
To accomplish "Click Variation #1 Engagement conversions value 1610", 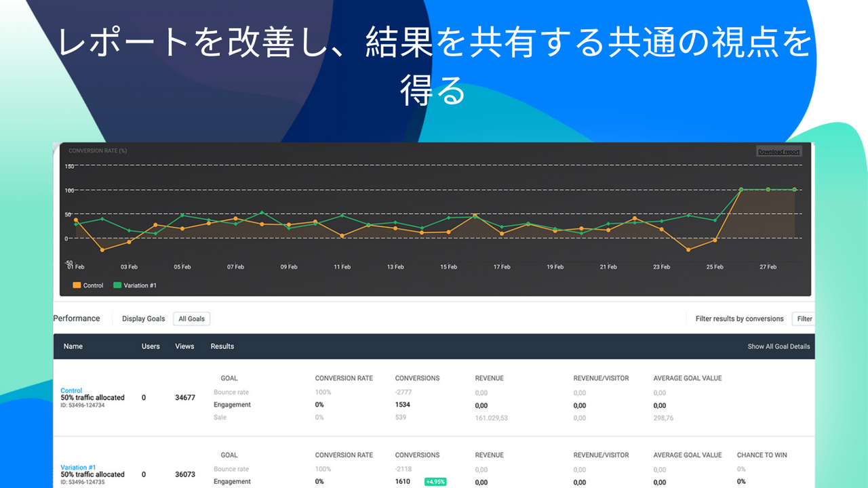I will (x=403, y=482).
